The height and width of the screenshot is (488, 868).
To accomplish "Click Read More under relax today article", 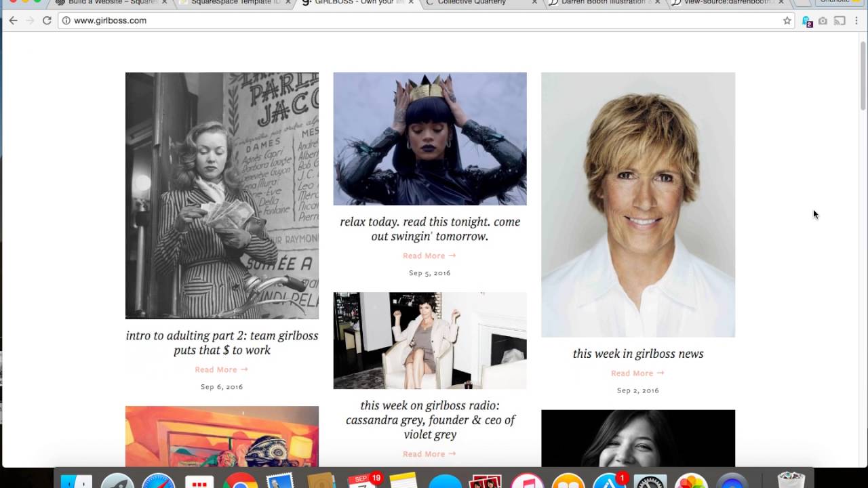I will (x=429, y=256).
